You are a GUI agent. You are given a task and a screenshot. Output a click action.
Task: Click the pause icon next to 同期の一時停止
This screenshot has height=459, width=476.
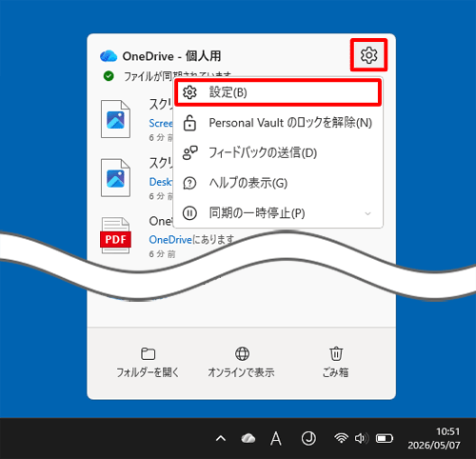pyautogui.click(x=189, y=213)
